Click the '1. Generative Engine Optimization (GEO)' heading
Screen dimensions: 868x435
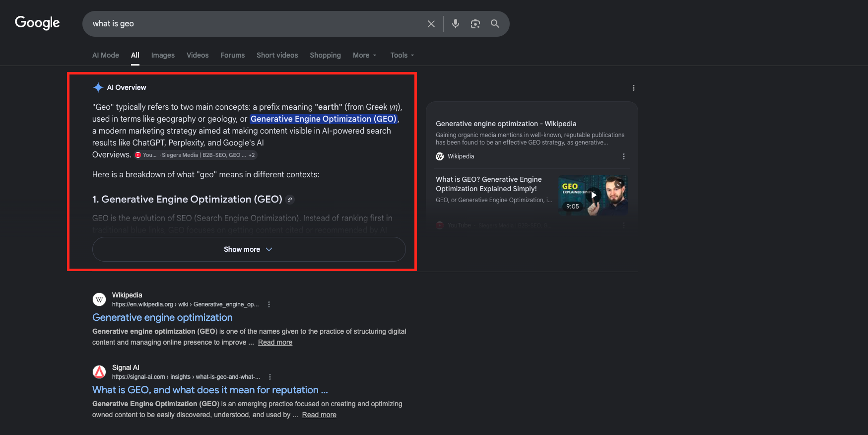[187, 200]
